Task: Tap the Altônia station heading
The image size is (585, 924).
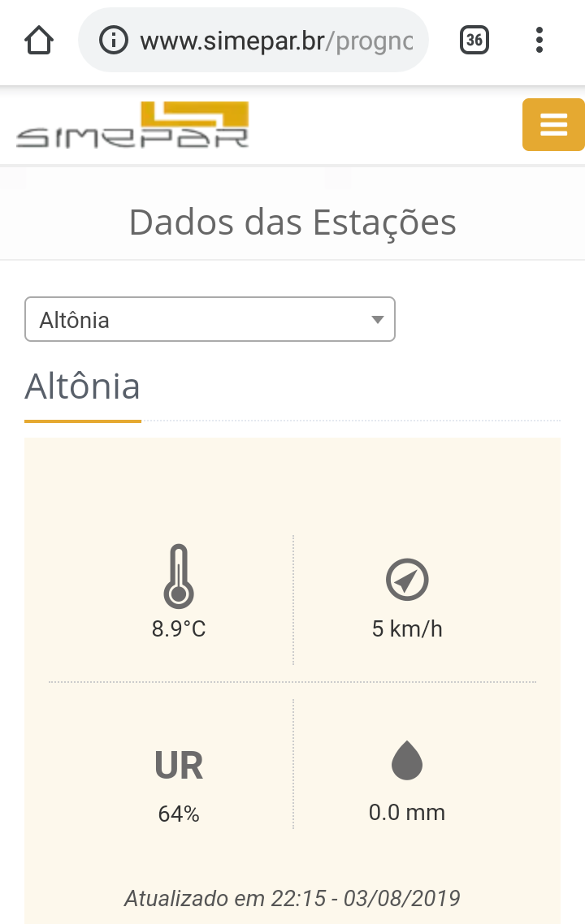Action: click(83, 386)
